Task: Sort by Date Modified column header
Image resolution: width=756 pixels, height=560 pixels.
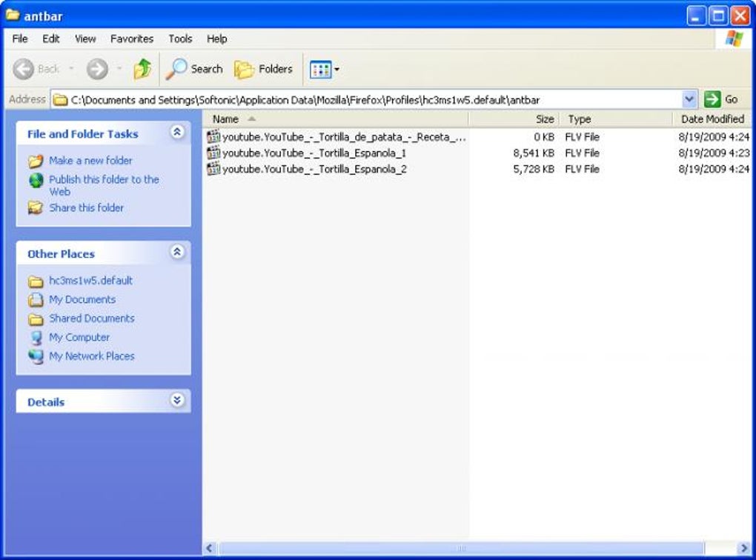Action: 712,119
